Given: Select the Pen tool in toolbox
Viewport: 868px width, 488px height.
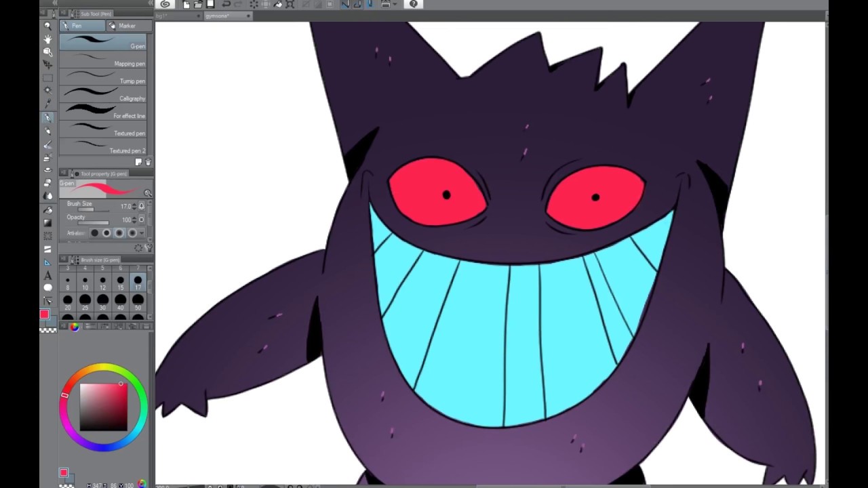Looking at the screenshot, I should pyautogui.click(x=47, y=117).
